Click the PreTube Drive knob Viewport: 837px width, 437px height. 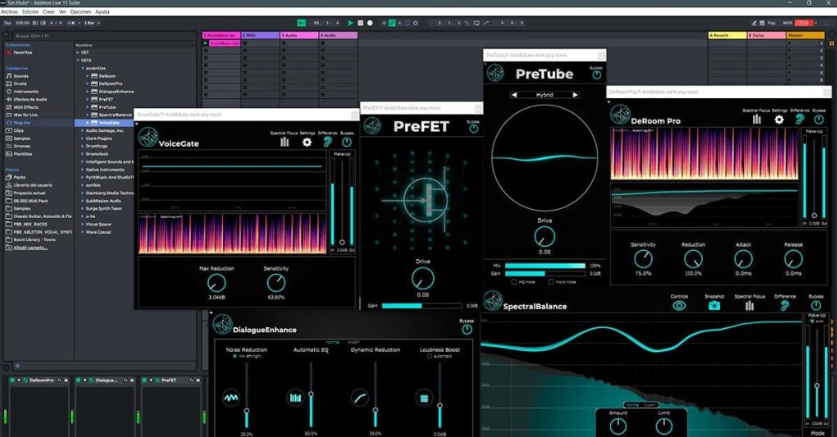click(544, 236)
